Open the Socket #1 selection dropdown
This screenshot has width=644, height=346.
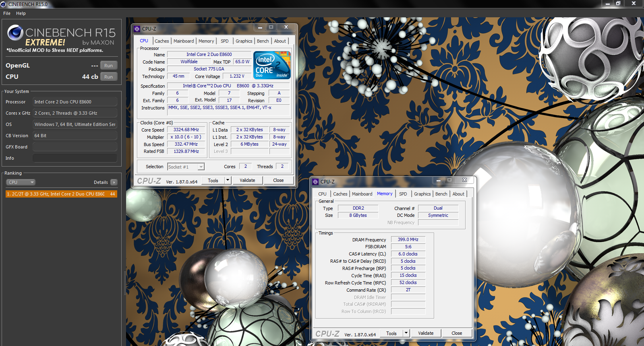(x=186, y=167)
